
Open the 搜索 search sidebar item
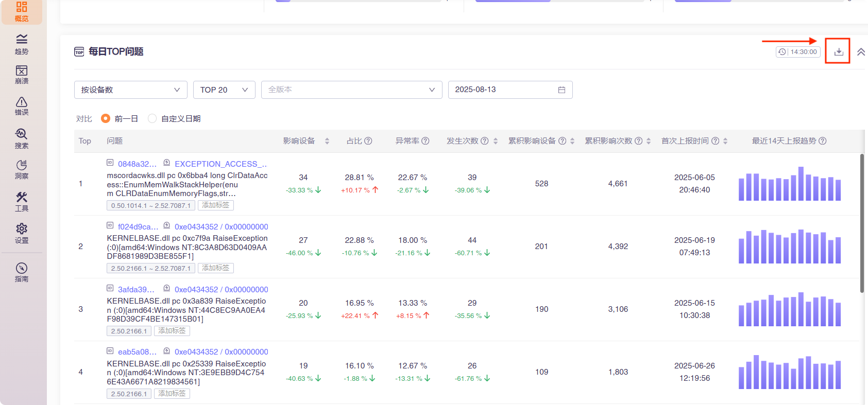pyautogui.click(x=22, y=139)
